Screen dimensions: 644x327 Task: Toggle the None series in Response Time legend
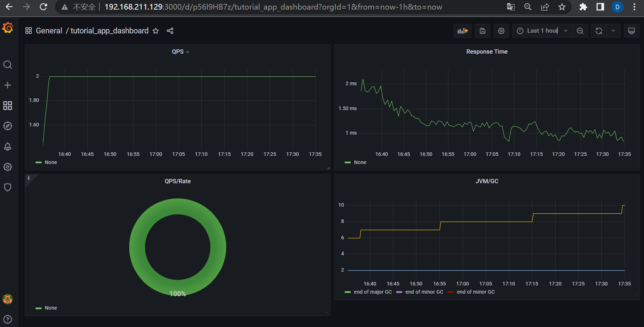coord(360,162)
